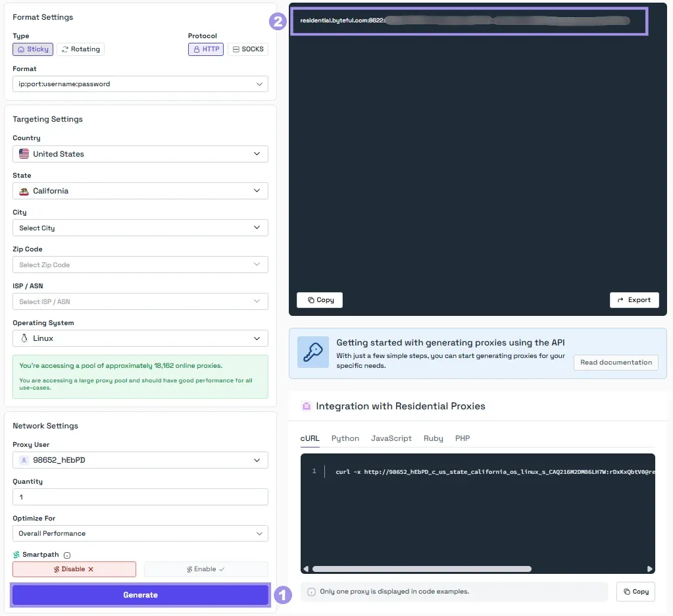Click the info icon beside one proxy note
This screenshot has width=673, height=616.
click(312, 592)
